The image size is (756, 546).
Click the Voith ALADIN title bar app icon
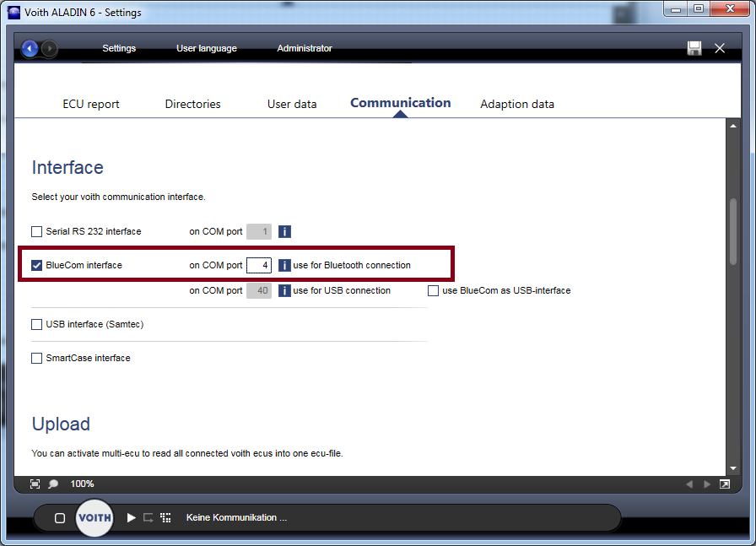pyautogui.click(x=14, y=12)
